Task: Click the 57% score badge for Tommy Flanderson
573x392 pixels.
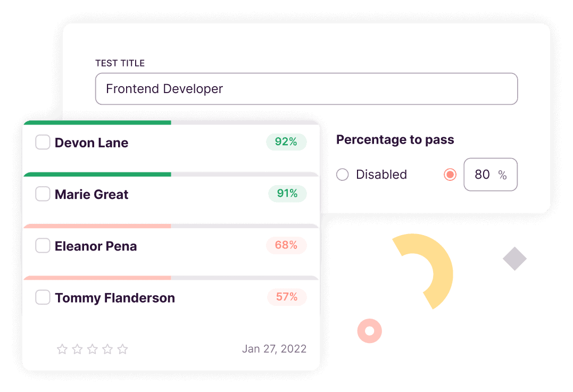Action: pyautogui.click(x=286, y=297)
